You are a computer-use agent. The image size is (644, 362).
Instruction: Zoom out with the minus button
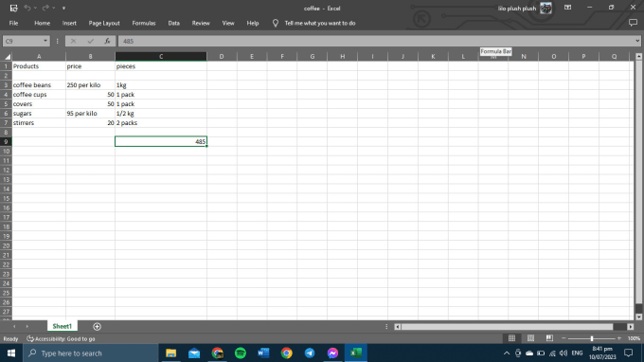point(563,338)
